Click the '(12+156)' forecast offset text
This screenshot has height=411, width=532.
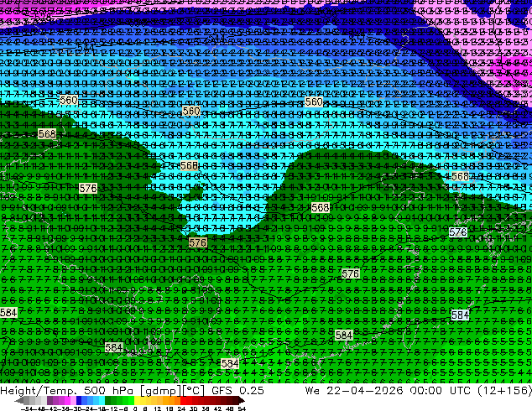point(504,391)
